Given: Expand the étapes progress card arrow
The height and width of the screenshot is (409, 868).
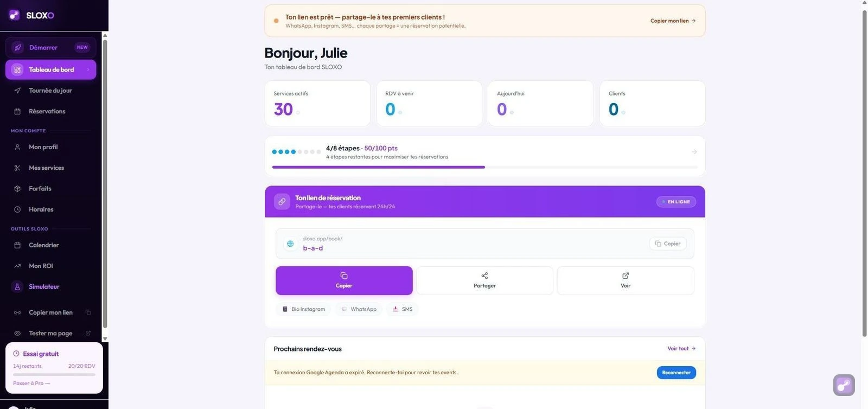Looking at the screenshot, I should pyautogui.click(x=694, y=152).
